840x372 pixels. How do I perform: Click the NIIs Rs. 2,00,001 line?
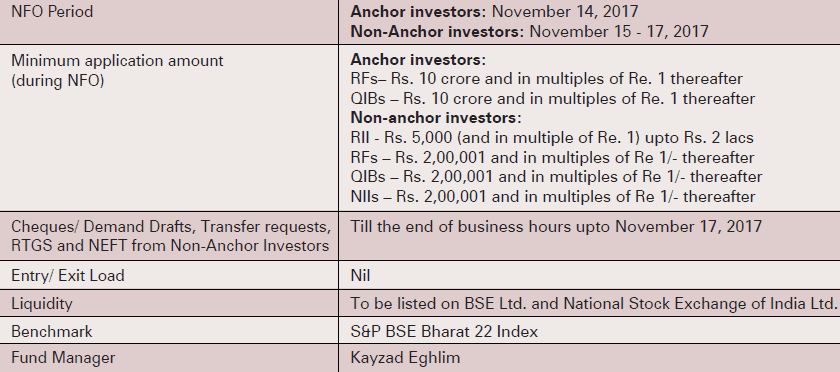pyautogui.click(x=553, y=197)
